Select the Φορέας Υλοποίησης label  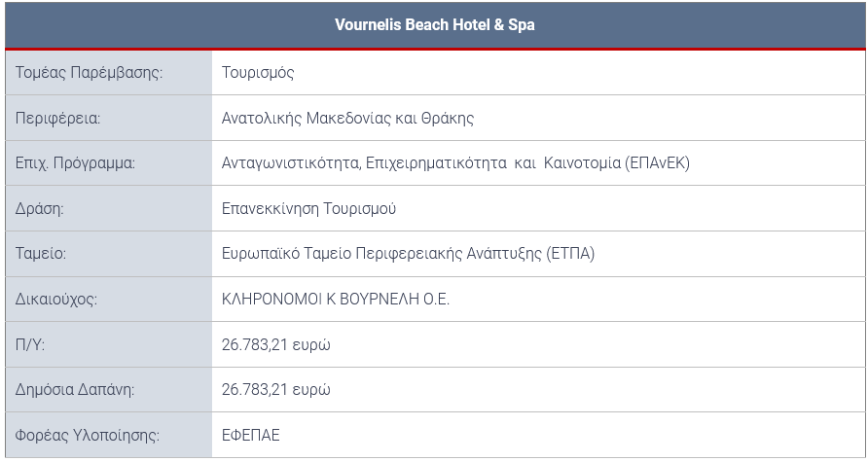(x=87, y=436)
